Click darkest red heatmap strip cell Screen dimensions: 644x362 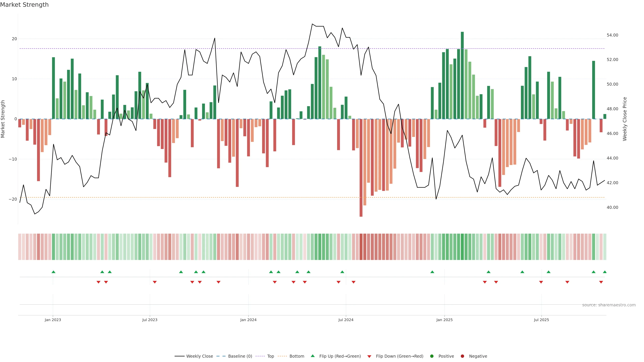click(361, 247)
